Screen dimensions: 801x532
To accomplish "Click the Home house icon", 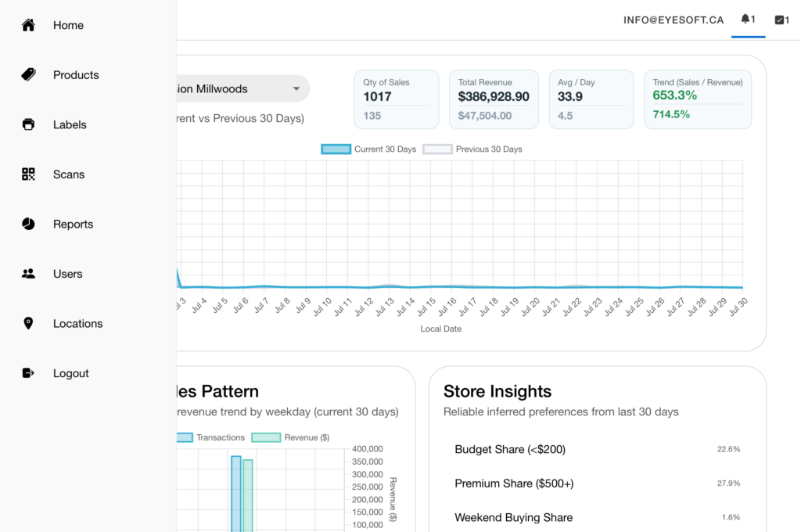I will click(x=28, y=25).
